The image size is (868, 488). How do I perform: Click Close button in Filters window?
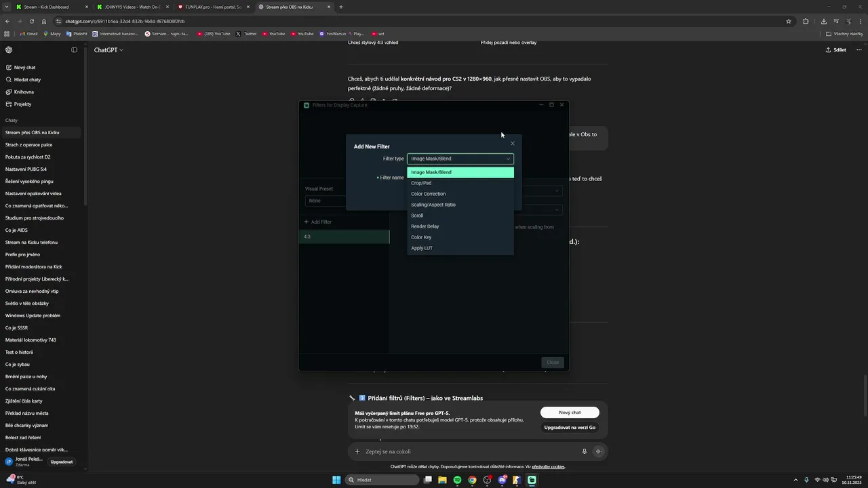click(x=553, y=363)
